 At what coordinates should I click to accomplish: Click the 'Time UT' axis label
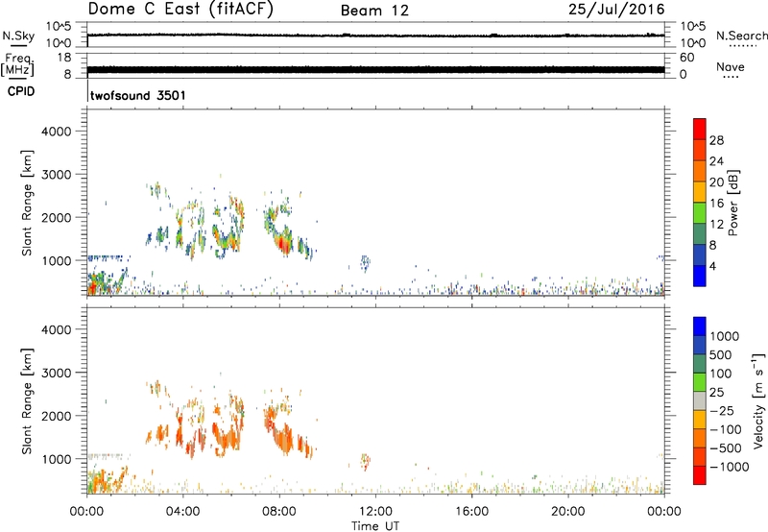click(x=375, y=525)
